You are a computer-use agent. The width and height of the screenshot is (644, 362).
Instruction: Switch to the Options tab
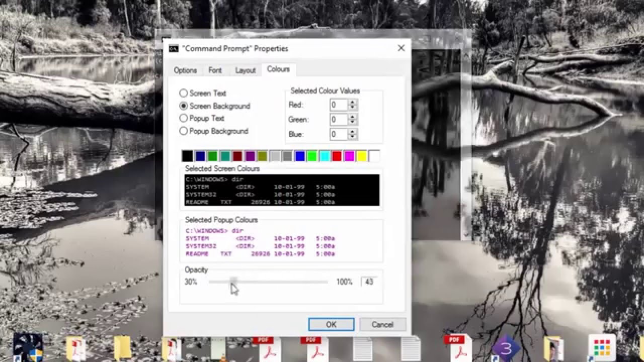[x=185, y=70]
